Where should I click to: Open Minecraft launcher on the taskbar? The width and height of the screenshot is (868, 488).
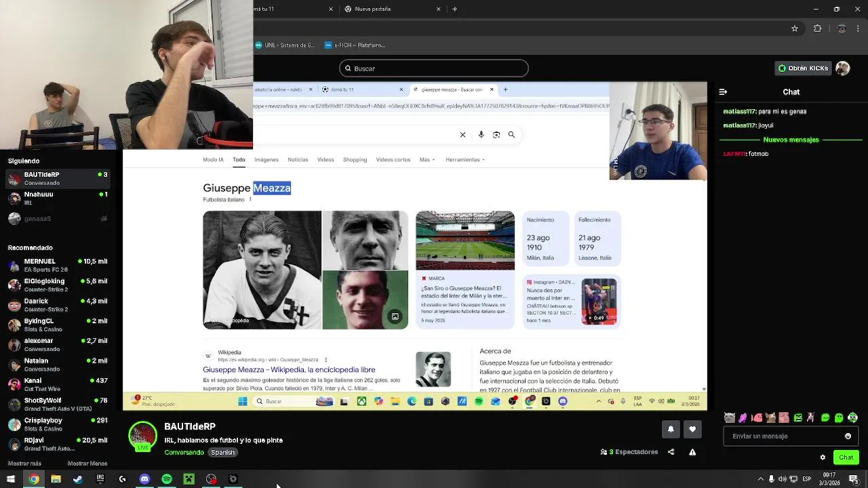189,479
